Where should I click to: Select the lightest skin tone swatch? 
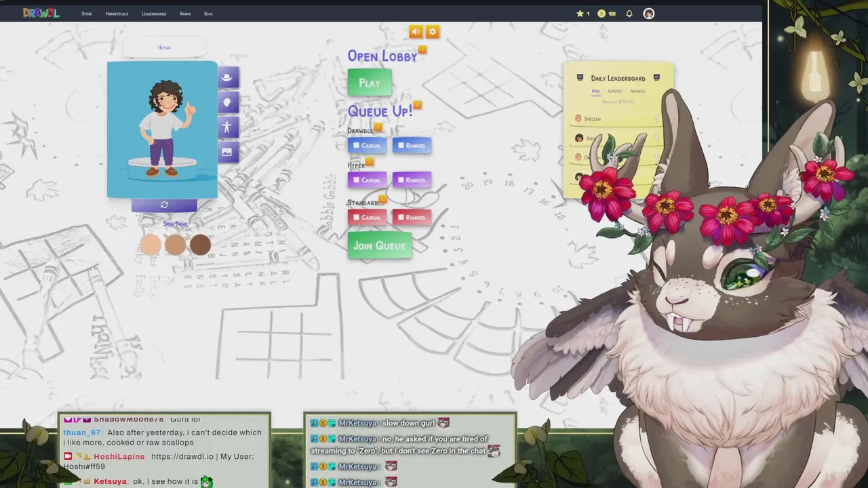(151, 245)
